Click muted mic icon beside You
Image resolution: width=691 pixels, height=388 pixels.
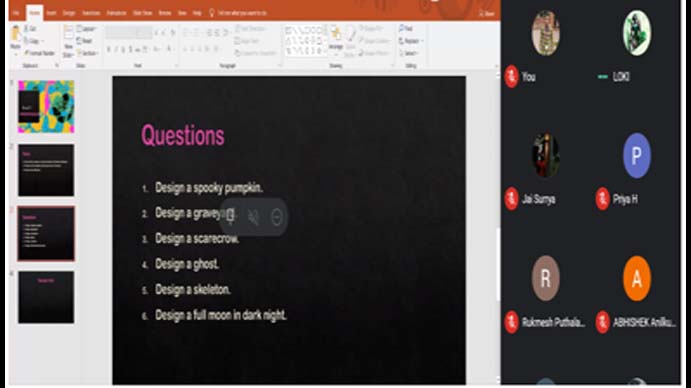point(512,77)
